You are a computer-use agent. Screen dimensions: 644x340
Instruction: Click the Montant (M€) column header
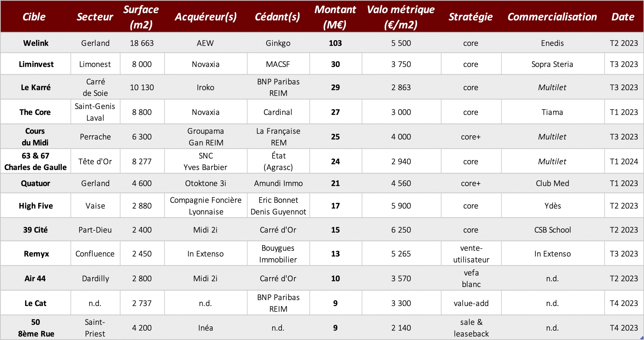[335, 17]
